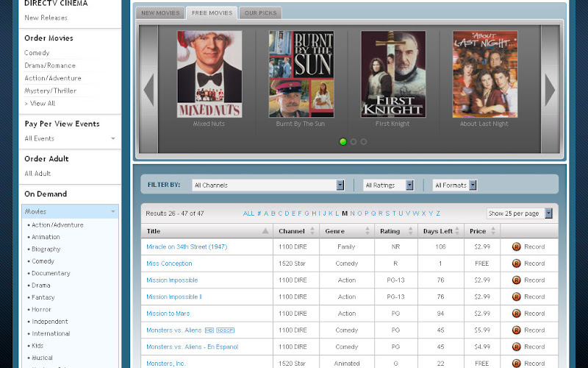588x368 pixels.
Task: Open Mystery/Thriller under Order Movies
Action: pos(50,91)
